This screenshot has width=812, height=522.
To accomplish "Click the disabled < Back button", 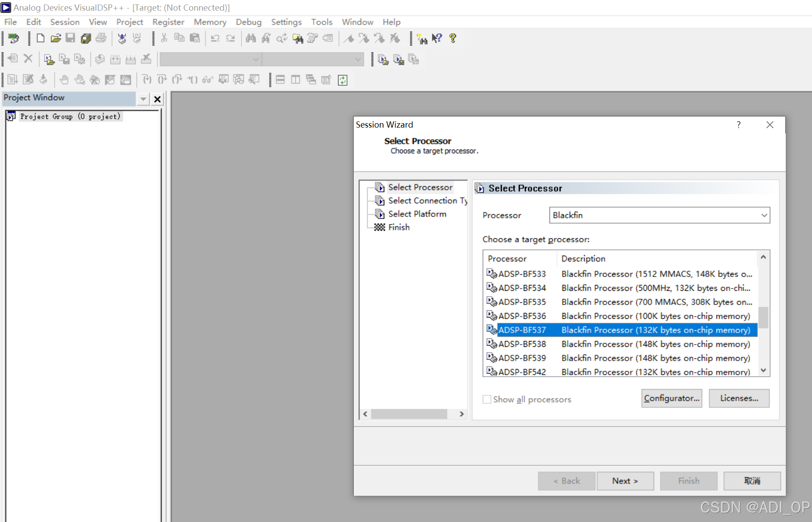I will tap(566, 481).
